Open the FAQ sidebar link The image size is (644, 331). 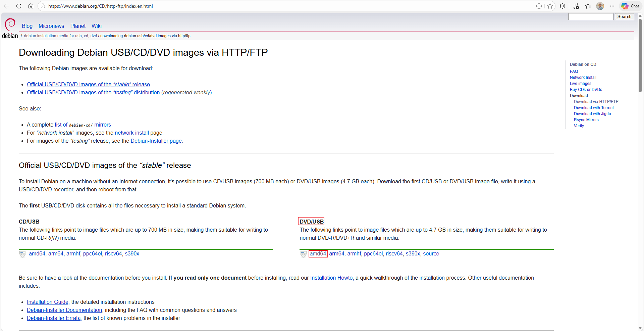point(574,71)
